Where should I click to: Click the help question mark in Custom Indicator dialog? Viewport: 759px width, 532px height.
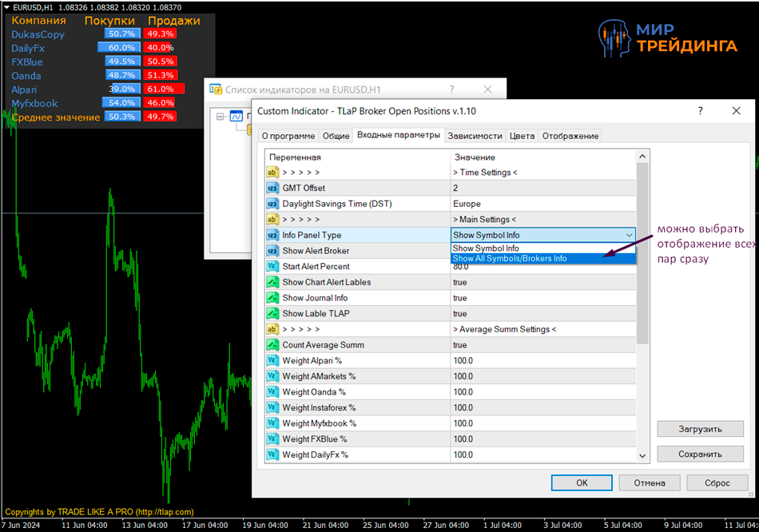click(x=700, y=111)
